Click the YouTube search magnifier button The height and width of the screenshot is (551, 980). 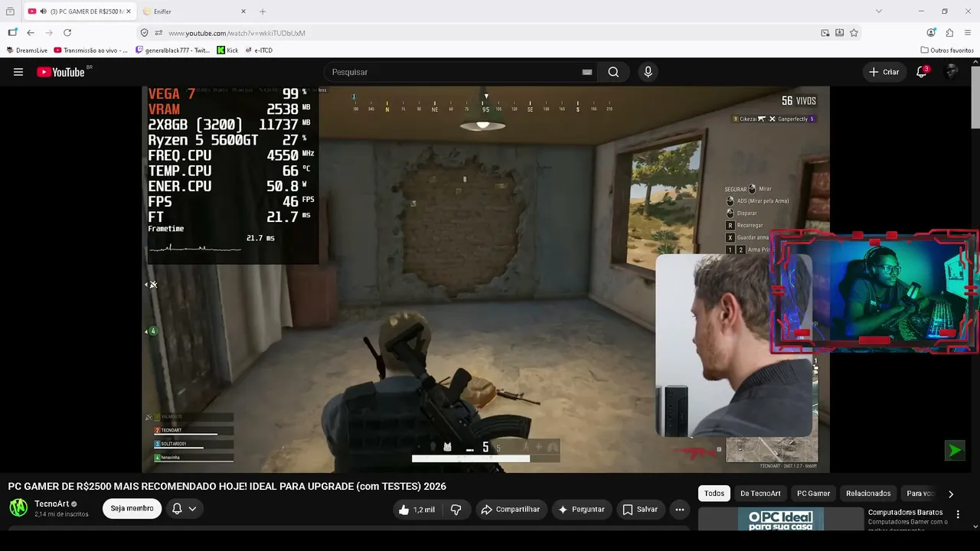613,72
